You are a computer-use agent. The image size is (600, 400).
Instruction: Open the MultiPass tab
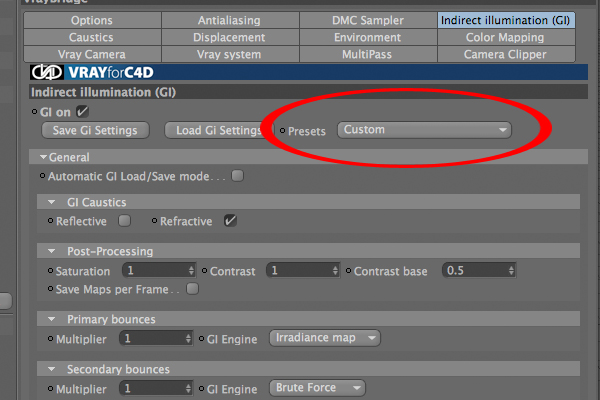[368, 54]
